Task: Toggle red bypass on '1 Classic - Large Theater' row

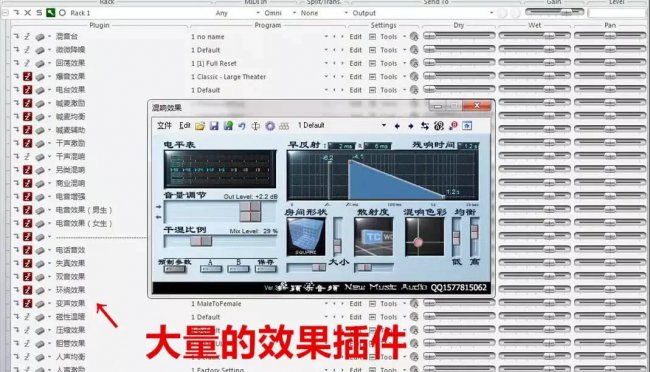Action: coord(27,77)
